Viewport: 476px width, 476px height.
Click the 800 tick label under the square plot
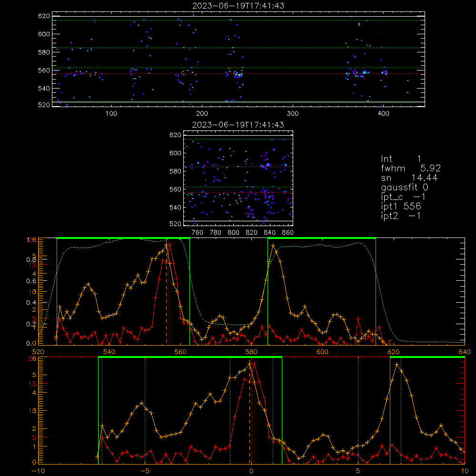pyautogui.click(x=233, y=233)
